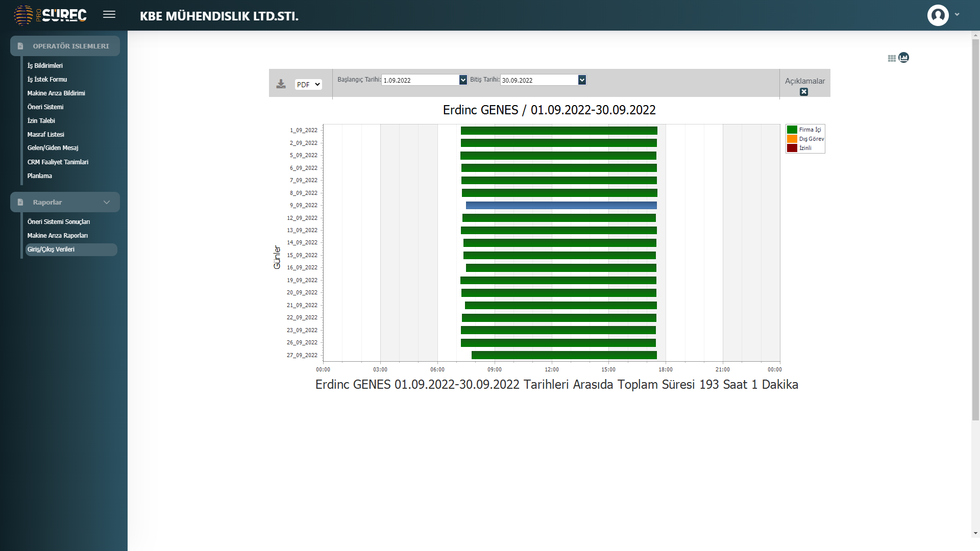Select Giriş/Çıkış Verileri report
The height and width of the screenshot is (551, 980).
click(71, 249)
